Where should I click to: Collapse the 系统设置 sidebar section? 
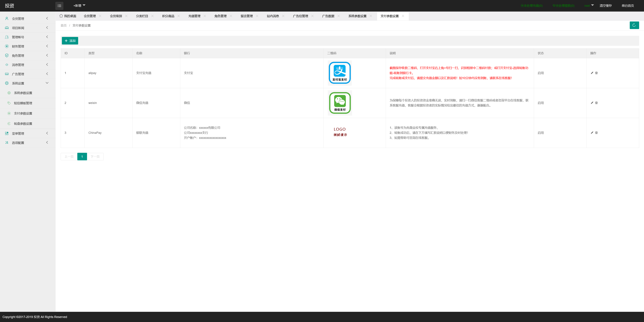tap(28, 83)
